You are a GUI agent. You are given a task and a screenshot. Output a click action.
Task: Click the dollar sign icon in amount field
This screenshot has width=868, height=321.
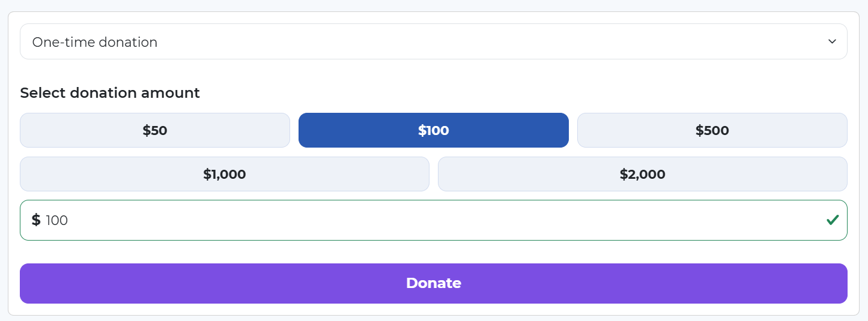click(36, 220)
